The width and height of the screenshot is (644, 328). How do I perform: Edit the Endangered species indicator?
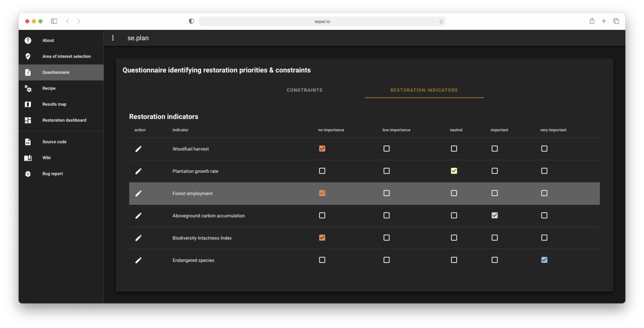[x=138, y=260]
